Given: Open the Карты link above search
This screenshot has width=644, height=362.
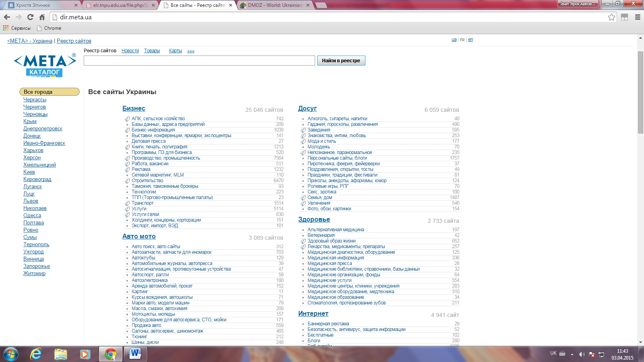Looking at the screenshot, I should (x=175, y=51).
